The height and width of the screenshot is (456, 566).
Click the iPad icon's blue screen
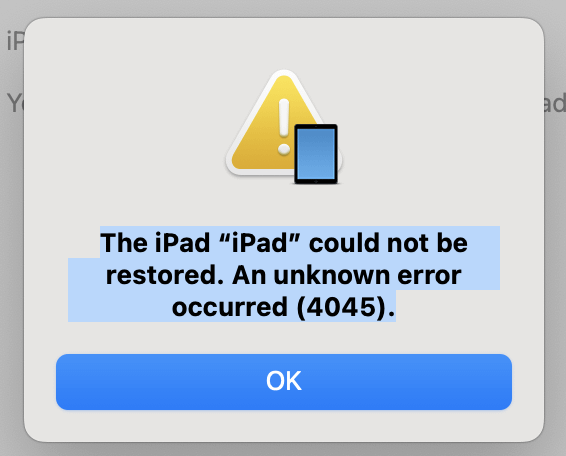tap(316, 154)
